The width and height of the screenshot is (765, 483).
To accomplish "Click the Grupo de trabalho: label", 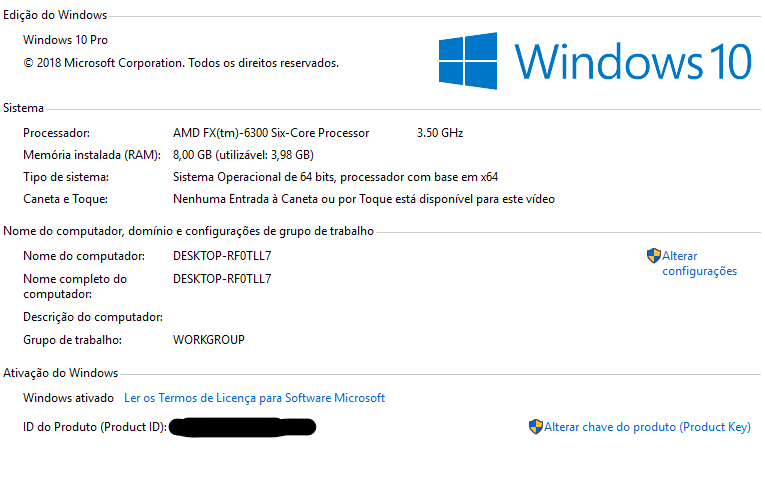I will [72, 340].
